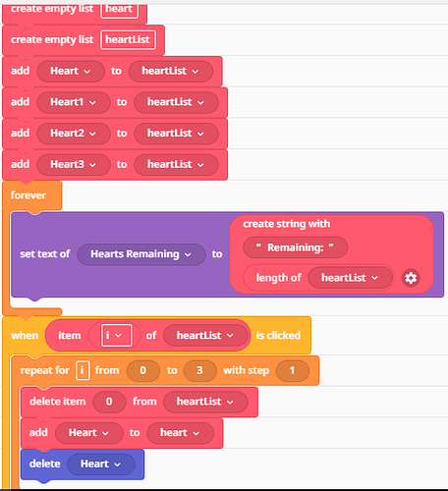Open the heart list dropdown in the last add block
The image size is (448, 491).
pyautogui.click(x=180, y=433)
